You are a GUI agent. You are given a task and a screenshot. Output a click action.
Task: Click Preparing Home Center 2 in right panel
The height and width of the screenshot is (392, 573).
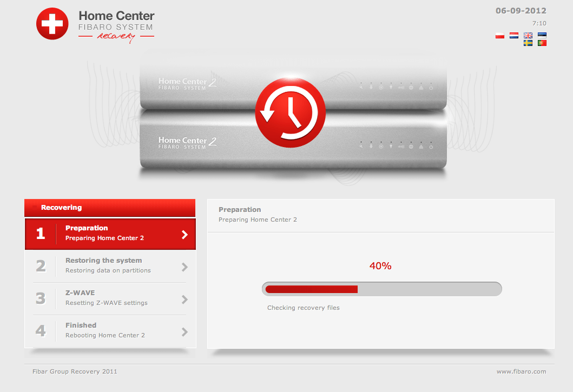pos(258,220)
